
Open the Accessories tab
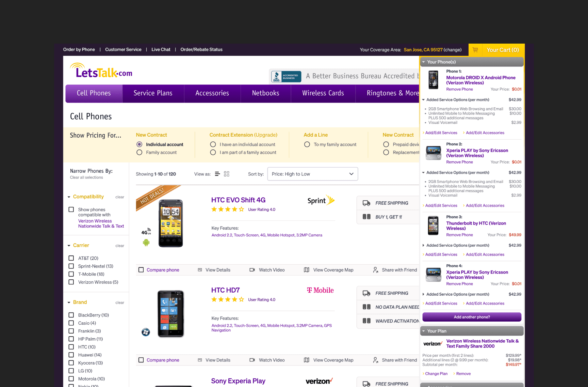coord(212,93)
